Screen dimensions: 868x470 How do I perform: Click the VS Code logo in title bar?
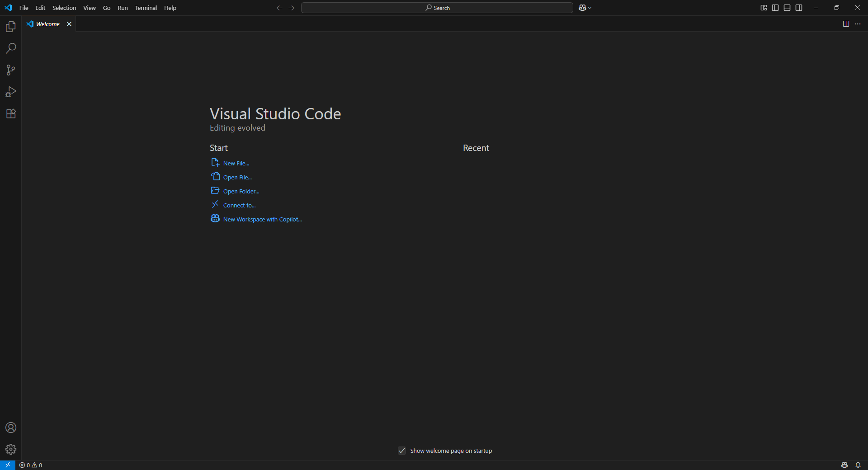coord(8,8)
